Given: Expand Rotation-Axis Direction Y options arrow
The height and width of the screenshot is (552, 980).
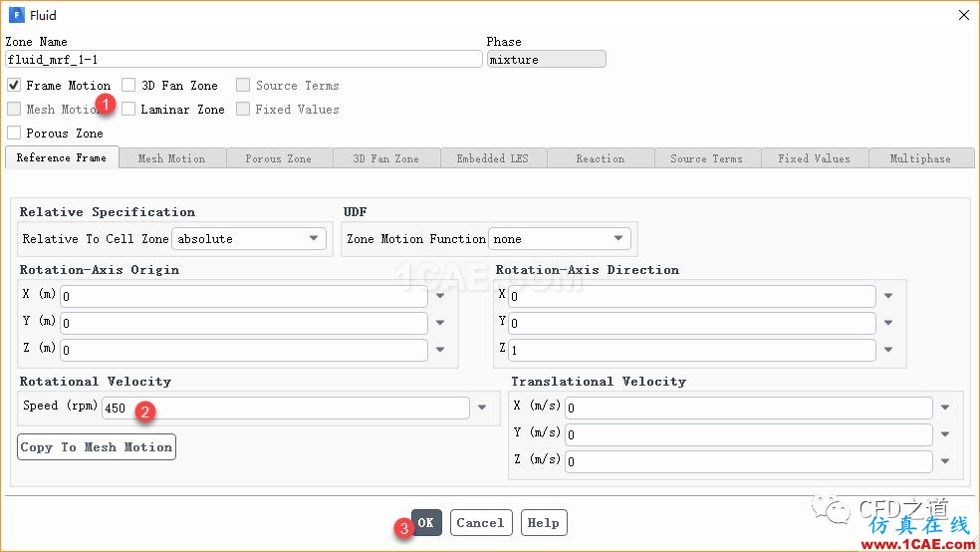Looking at the screenshot, I should tap(888, 323).
